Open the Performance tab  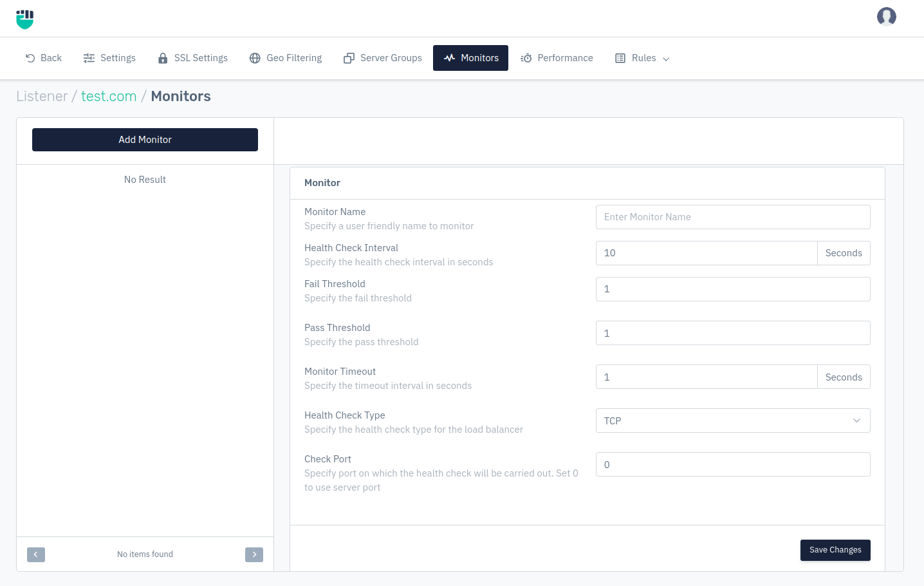(x=557, y=58)
